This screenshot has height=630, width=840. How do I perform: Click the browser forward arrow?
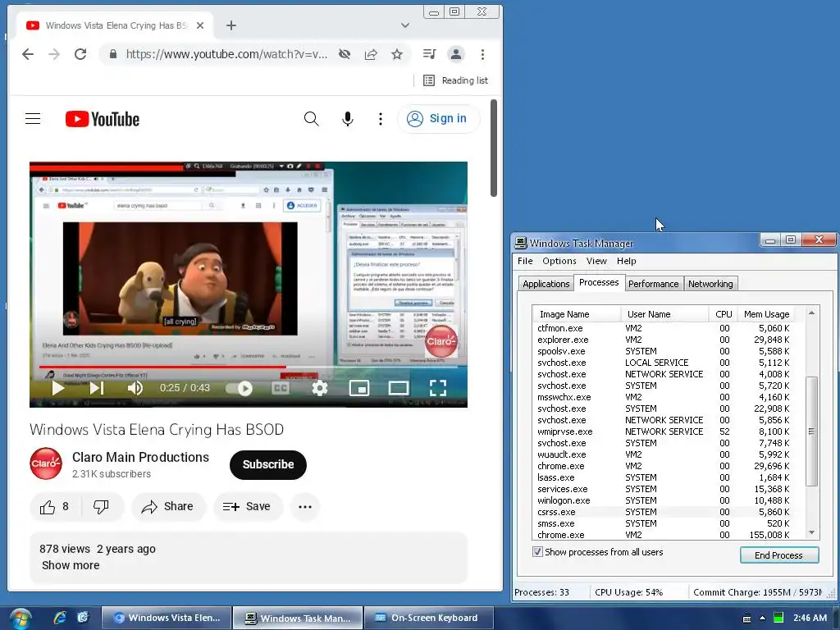54,54
